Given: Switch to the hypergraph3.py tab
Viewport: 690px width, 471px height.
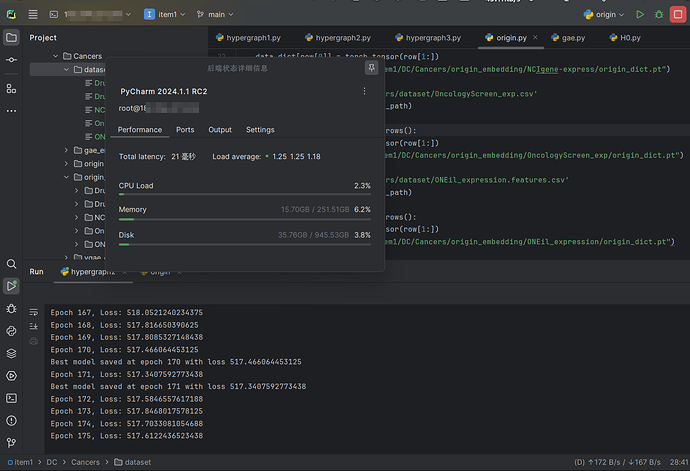Looking at the screenshot, I should click(428, 38).
